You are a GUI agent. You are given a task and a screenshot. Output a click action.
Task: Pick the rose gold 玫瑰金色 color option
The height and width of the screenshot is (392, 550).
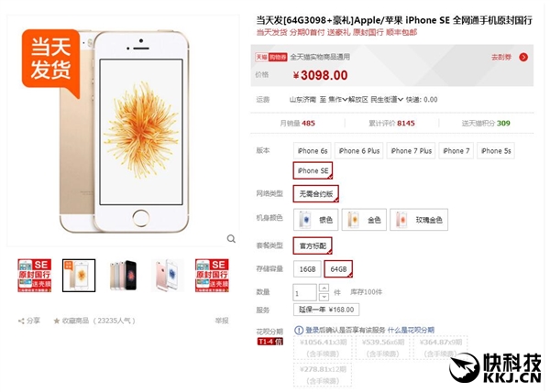[419, 220]
